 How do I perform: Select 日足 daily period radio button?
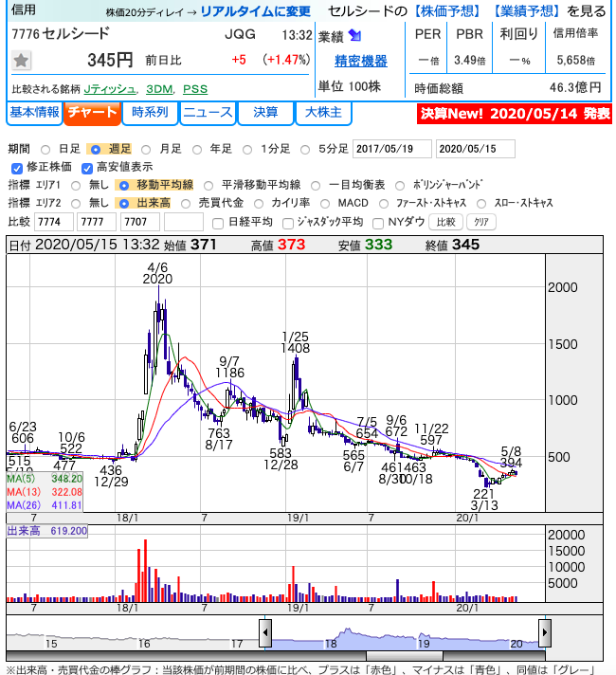pos(45,150)
